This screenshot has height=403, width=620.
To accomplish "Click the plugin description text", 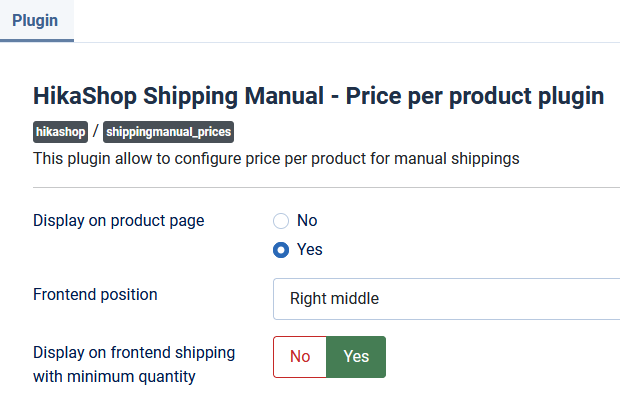I will 276,158.
